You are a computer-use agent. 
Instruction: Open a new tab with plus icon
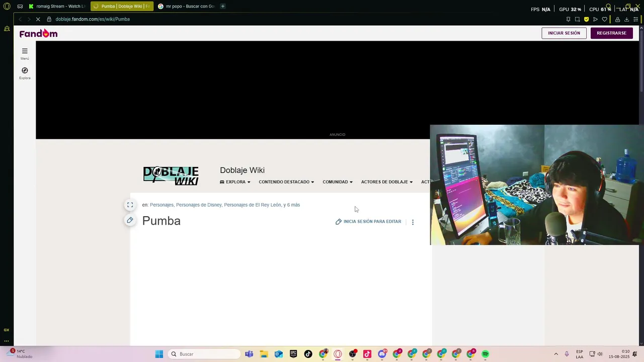pyautogui.click(x=223, y=7)
